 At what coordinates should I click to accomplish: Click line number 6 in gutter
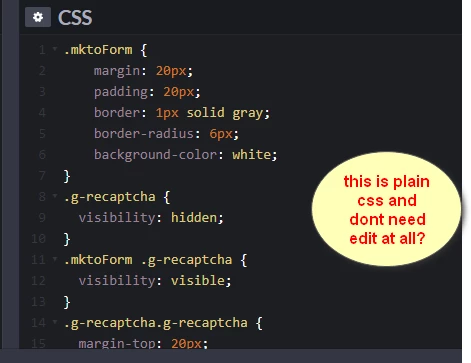pyautogui.click(x=42, y=155)
